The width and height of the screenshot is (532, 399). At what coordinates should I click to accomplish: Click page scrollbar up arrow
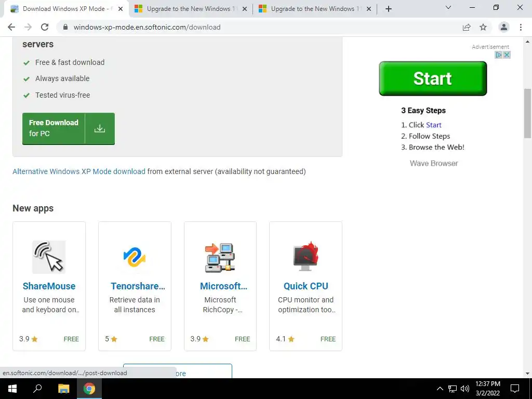(x=527, y=42)
